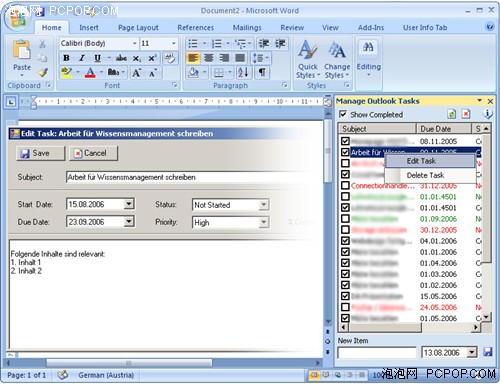Viewport: 500px width, 384px height.
Task: Click the info icon in task pane
Action: pos(487,114)
